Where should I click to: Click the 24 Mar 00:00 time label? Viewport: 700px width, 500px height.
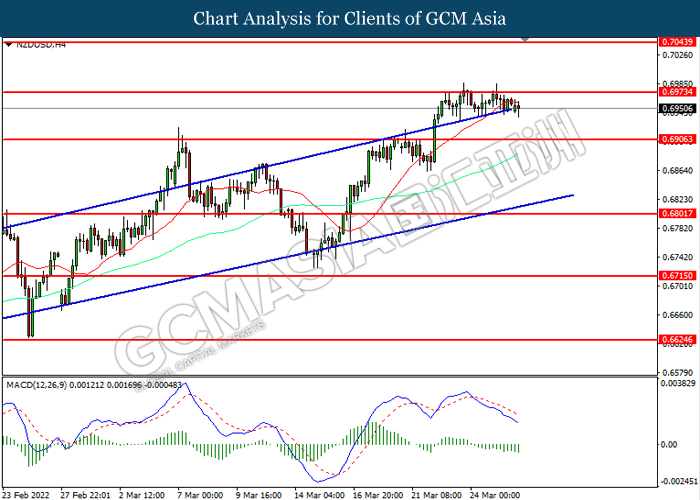495,495
